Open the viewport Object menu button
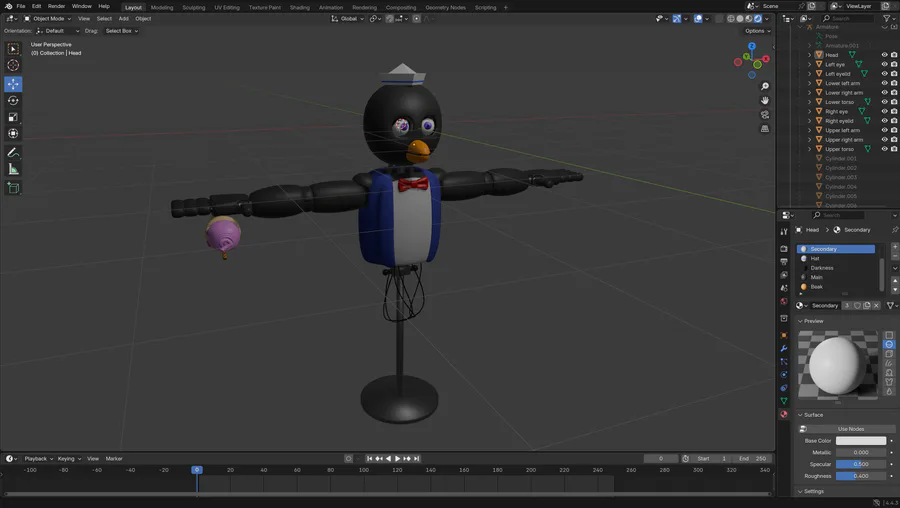Viewport: 900px width, 508px height. pyautogui.click(x=143, y=18)
